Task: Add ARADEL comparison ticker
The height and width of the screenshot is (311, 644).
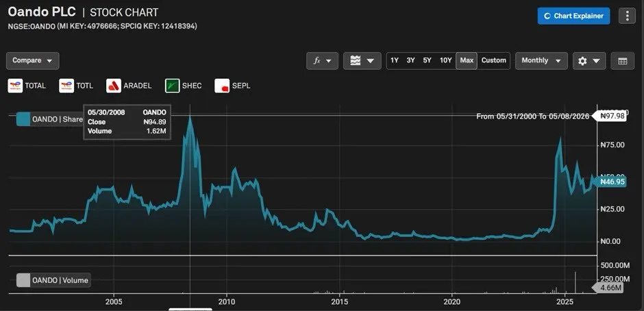Action: 138,86
